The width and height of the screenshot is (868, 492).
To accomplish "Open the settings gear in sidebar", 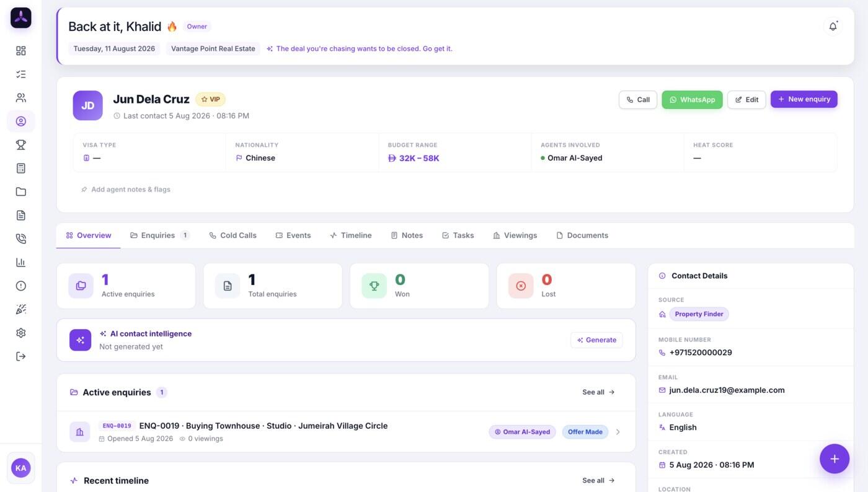I will (x=21, y=333).
